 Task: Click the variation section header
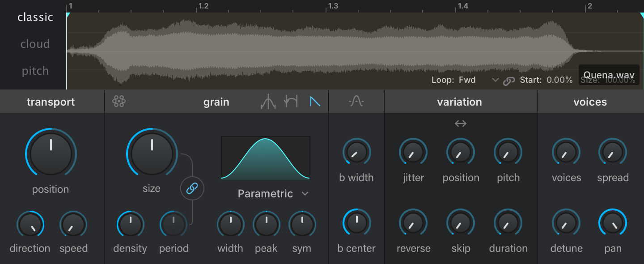click(460, 102)
